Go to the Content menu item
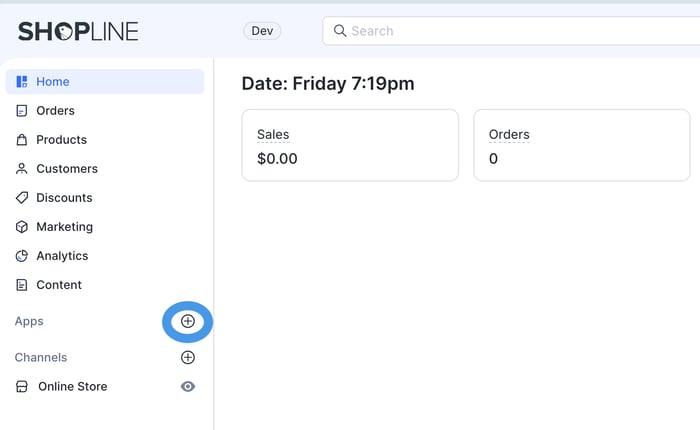Viewport: 700px width, 430px height. coord(59,285)
